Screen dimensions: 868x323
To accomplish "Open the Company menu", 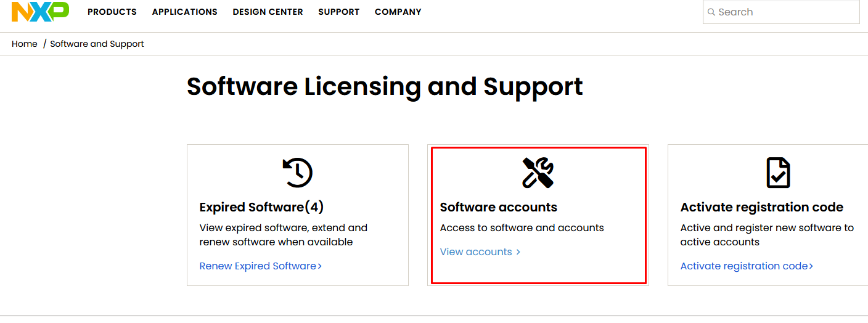I will pos(398,12).
